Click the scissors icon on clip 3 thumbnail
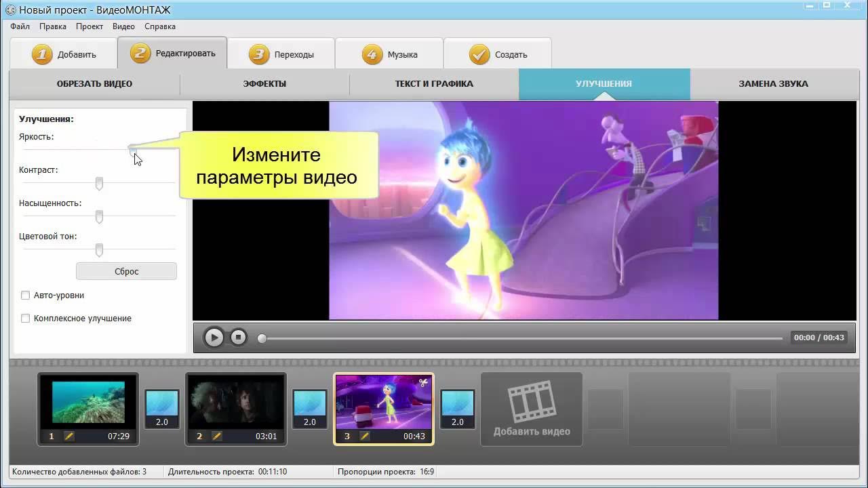This screenshot has width=868, height=488. [x=423, y=382]
